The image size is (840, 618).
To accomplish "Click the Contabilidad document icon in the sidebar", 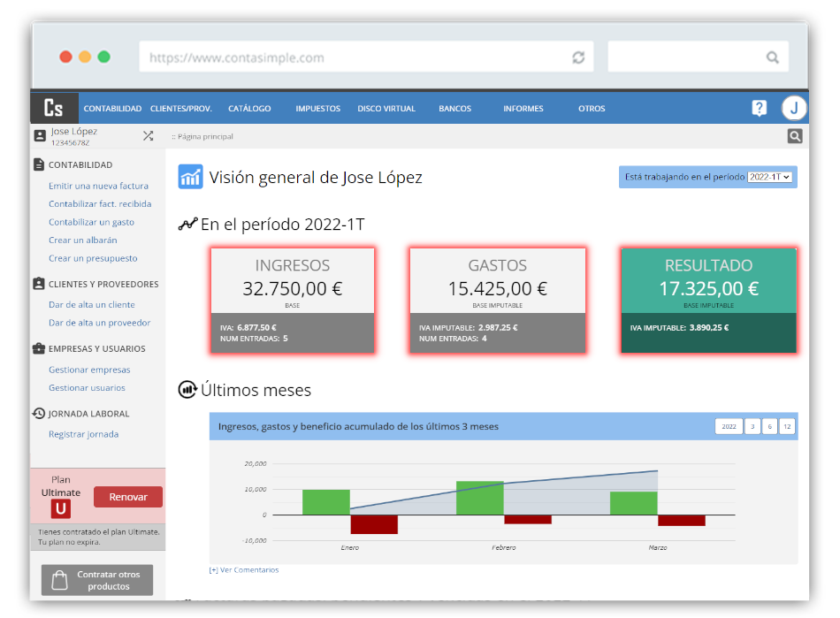I will (x=39, y=164).
